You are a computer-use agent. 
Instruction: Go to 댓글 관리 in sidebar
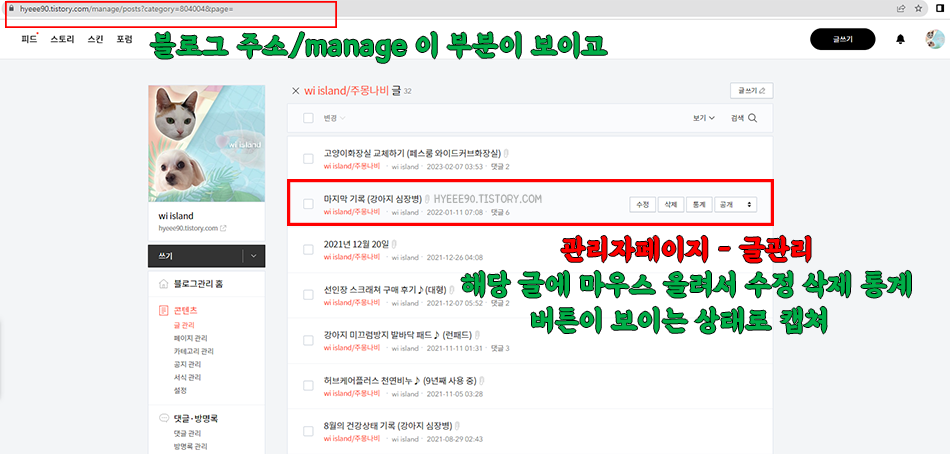187,434
